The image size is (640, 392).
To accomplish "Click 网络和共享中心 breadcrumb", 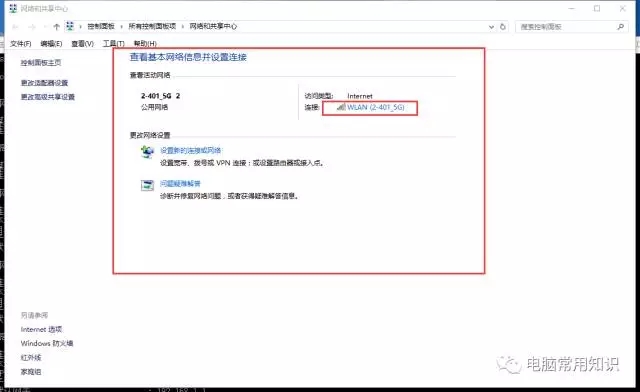I will pyautogui.click(x=213, y=27).
